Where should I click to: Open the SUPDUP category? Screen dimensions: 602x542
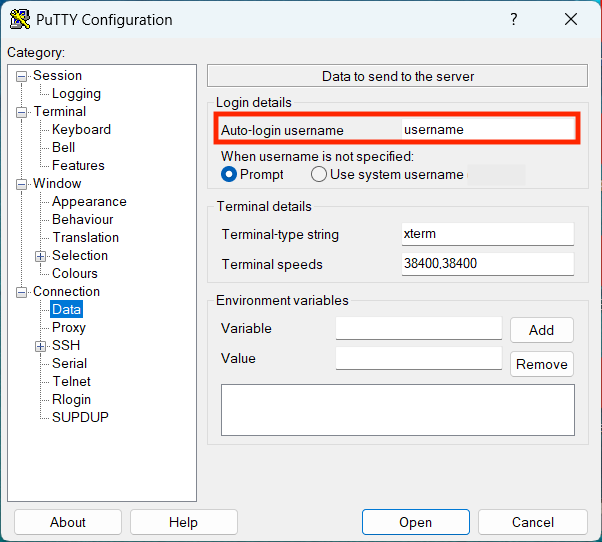[x=80, y=417]
